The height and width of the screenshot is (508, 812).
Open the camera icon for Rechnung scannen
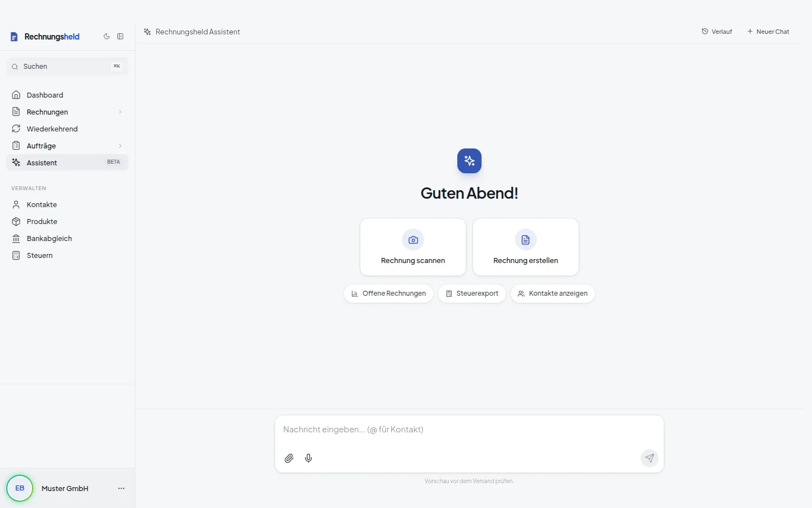click(x=413, y=240)
